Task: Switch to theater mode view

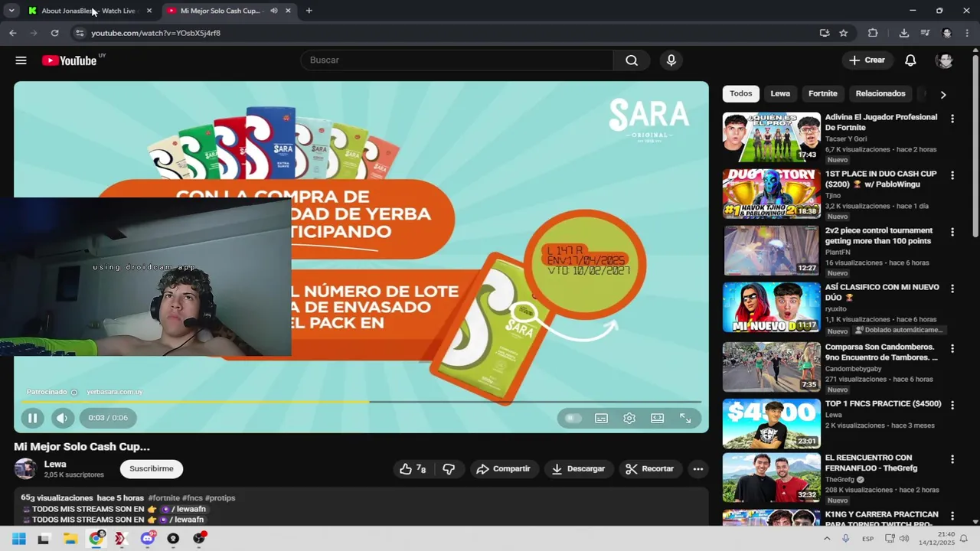Action: pyautogui.click(x=657, y=418)
